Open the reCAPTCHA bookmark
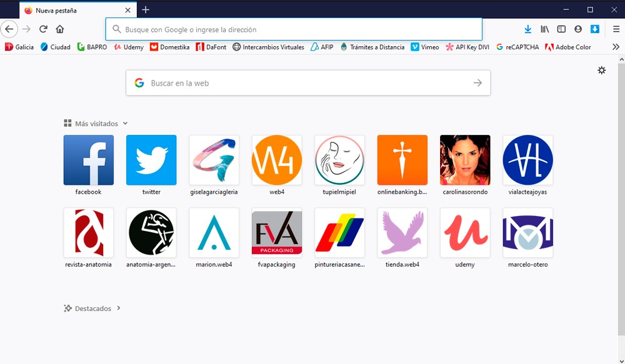Viewport: 625px width, 364px height. [517, 47]
